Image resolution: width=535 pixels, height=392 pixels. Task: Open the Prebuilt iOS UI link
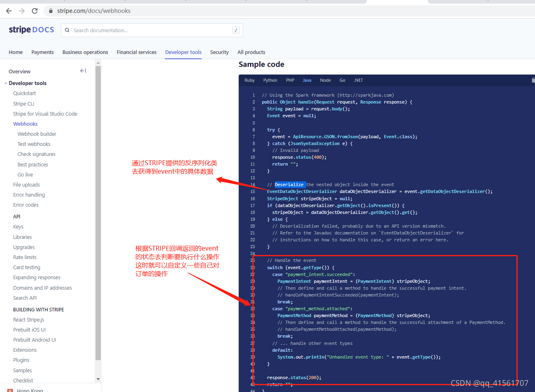pyautogui.click(x=29, y=330)
